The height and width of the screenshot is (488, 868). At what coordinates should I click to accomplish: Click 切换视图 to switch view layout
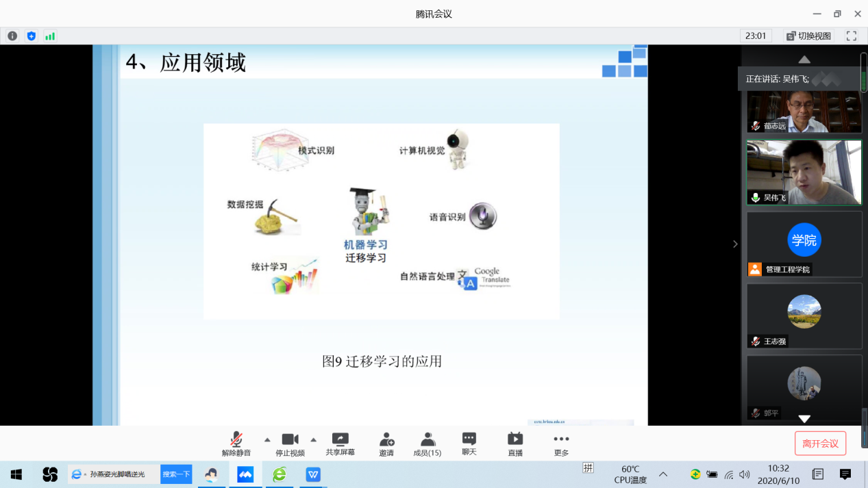click(x=808, y=36)
